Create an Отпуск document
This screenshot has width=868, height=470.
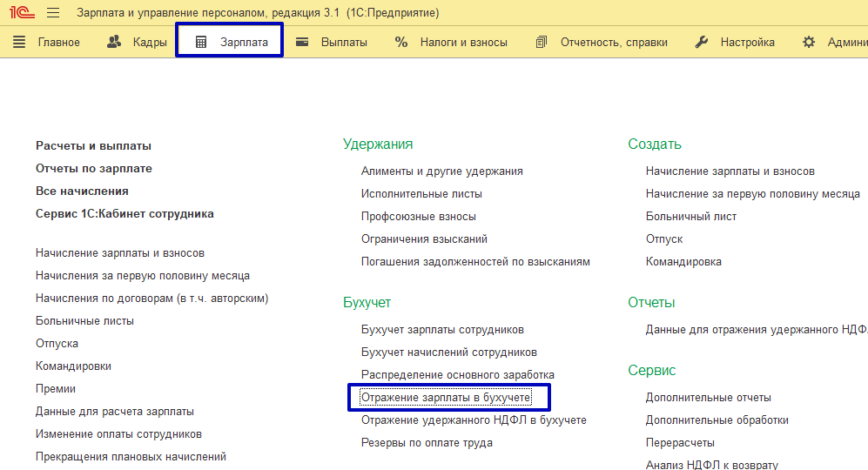coord(664,239)
